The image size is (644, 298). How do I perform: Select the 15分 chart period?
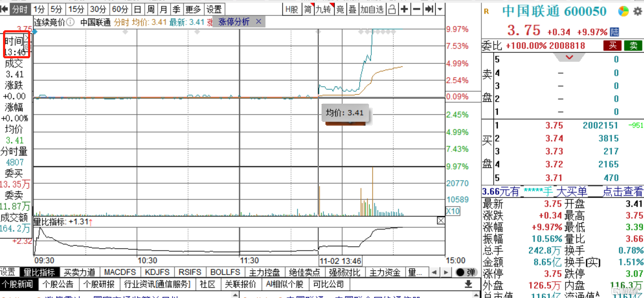(x=76, y=9)
